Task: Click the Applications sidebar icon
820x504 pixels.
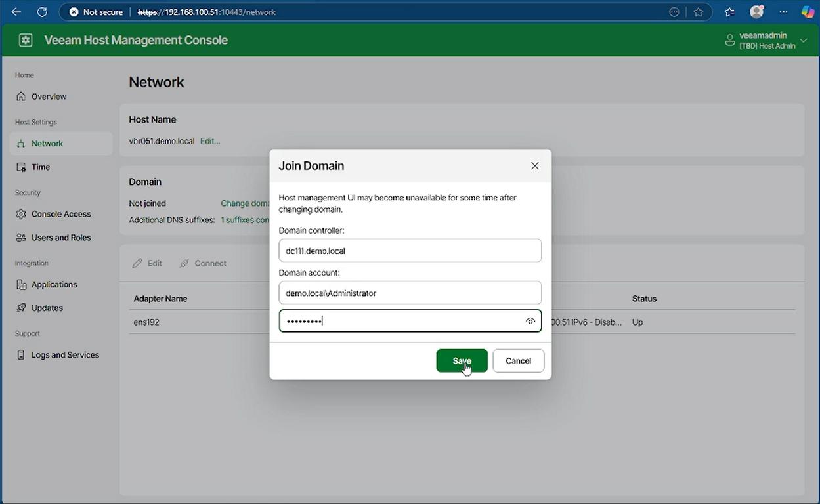Action: click(x=21, y=285)
